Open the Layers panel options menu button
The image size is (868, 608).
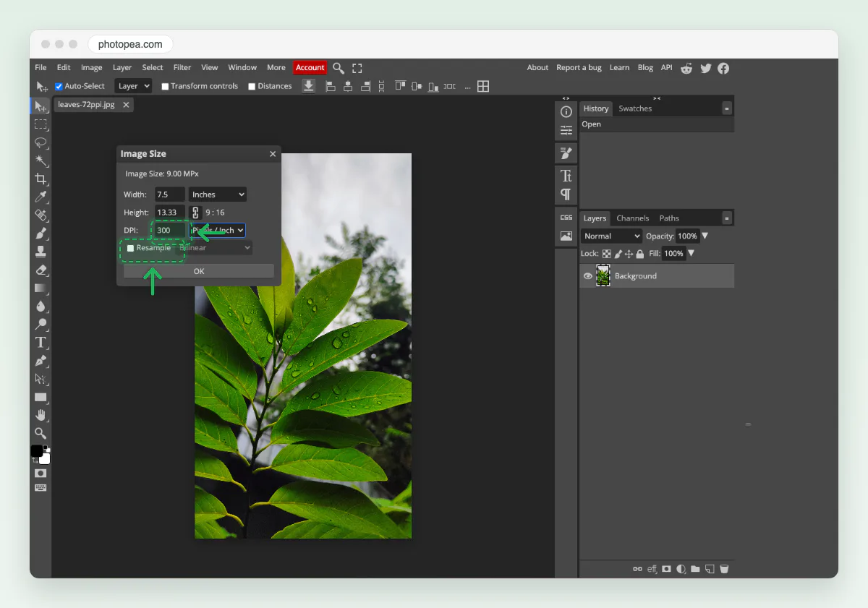(x=727, y=218)
